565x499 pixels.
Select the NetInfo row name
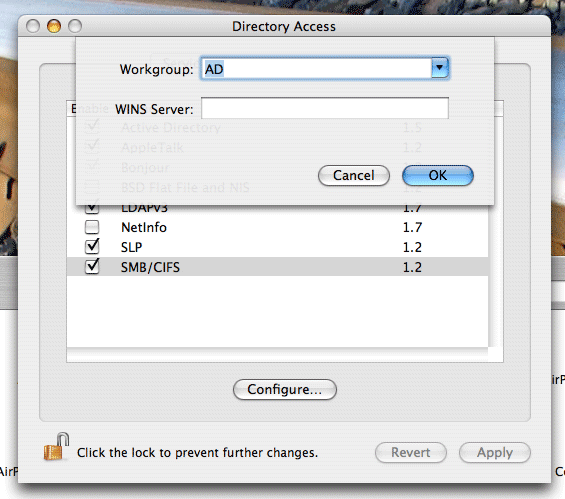pos(144,227)
